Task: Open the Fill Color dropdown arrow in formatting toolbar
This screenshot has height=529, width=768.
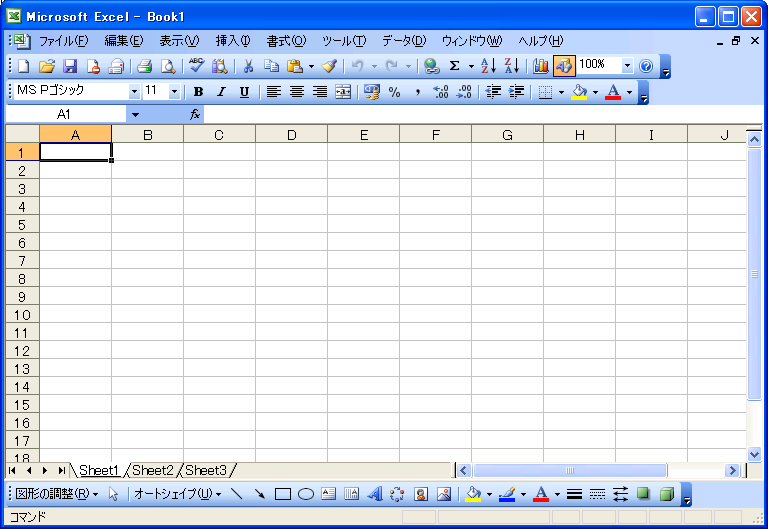Action: 595,92
